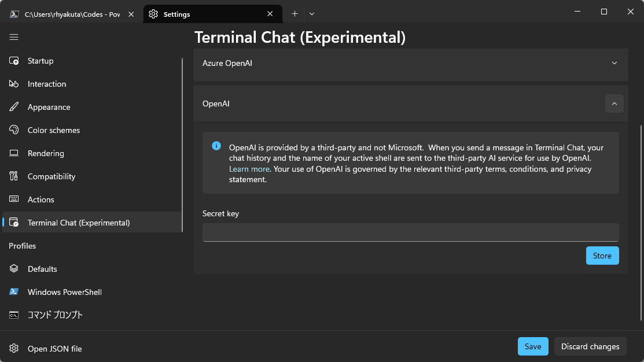Image resolution: width=644 pixels, height=362 pixels.
Task: Click the settings page vertical scrollbar
Action: (641, 223)
